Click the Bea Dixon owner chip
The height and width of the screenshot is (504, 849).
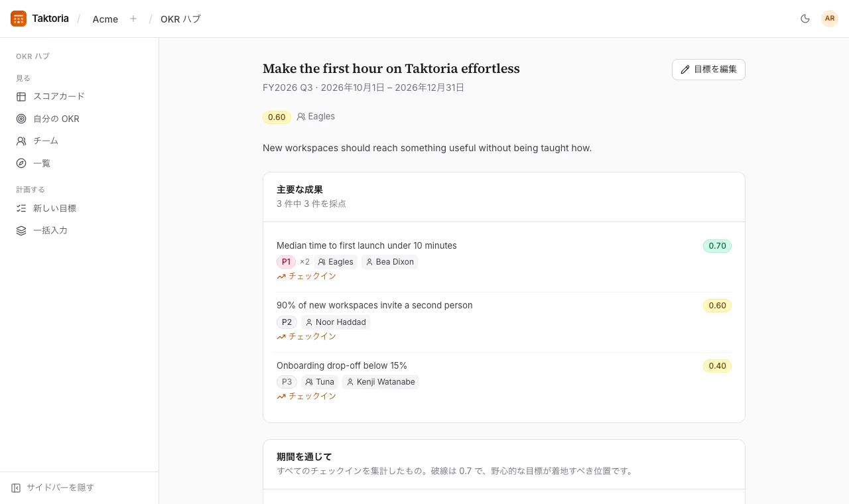click(x=389, y=262)
